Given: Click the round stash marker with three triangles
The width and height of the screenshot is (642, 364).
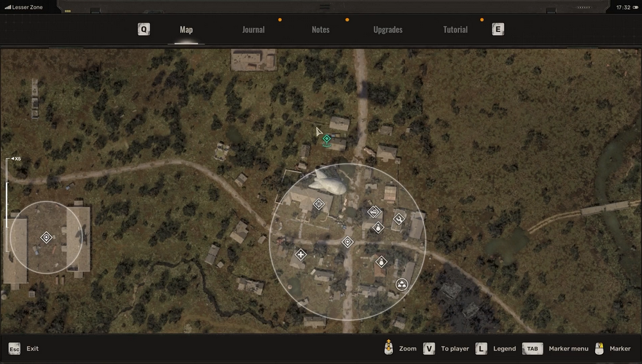Looking at the screenshot, I should coord(402,284).
